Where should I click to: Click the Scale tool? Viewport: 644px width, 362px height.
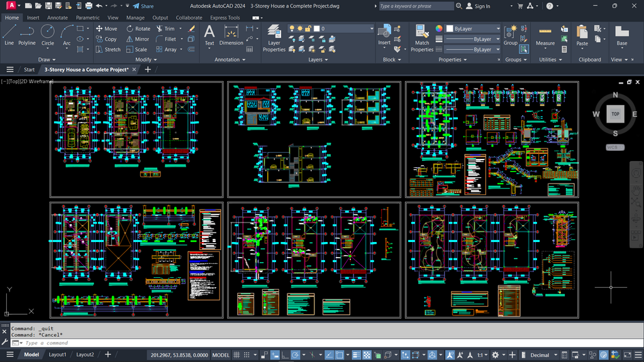click(x=136, y=49)
